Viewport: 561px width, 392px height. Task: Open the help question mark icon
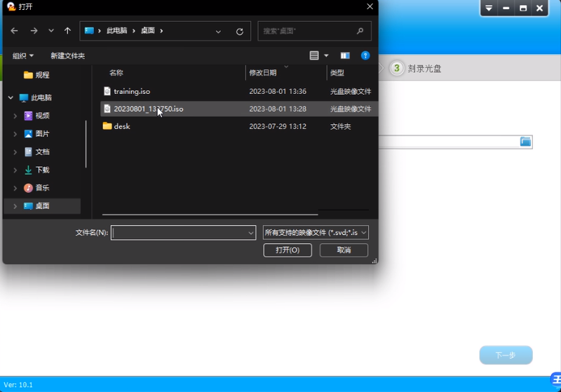coord(365,55)
